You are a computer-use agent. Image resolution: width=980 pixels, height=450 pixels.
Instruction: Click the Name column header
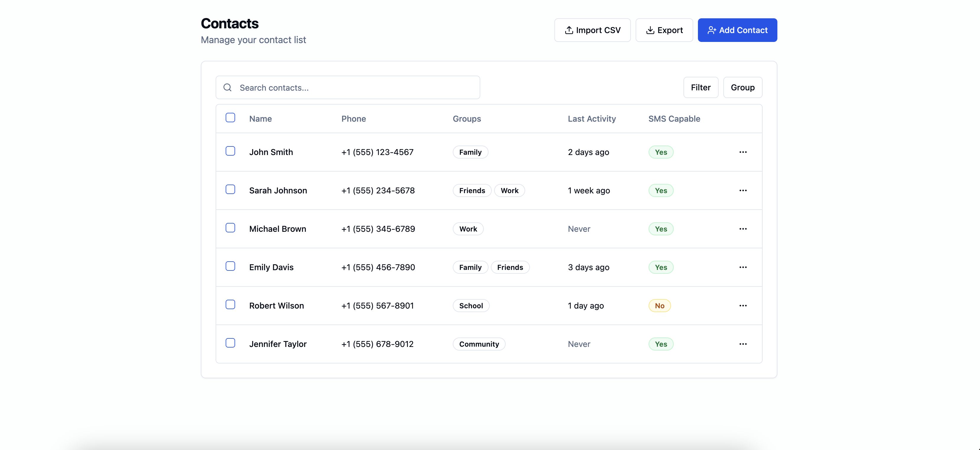[x=260, y=119]
